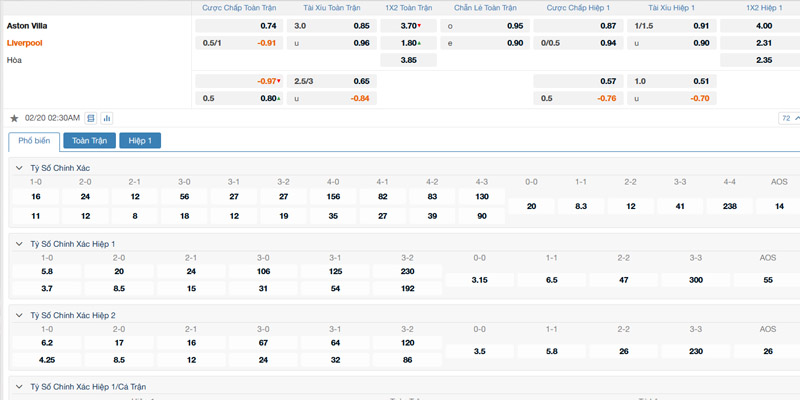The width and height of the screenshot is (800, 400).
Task: Pick over 2.5/3 odds 0.65
Action: (332, 81)
